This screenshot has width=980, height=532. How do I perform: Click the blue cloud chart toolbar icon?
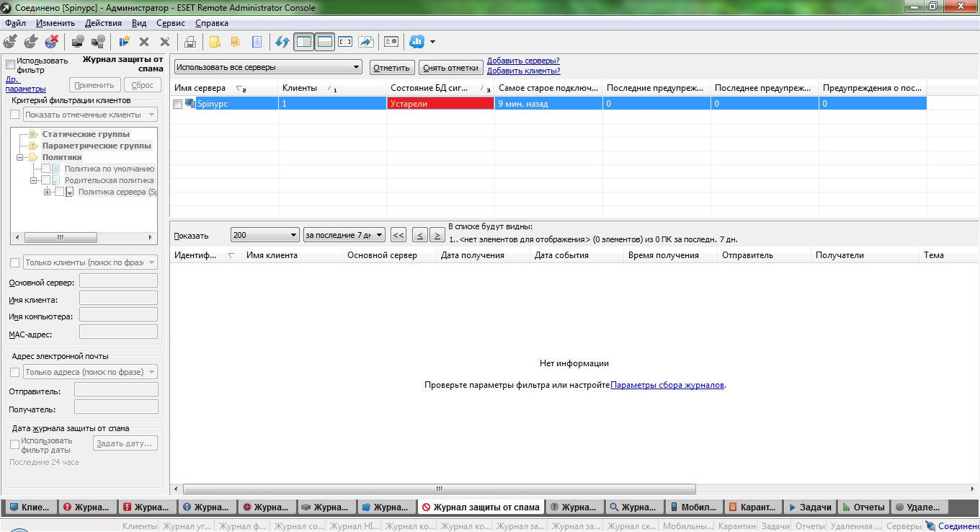point(417,42)
